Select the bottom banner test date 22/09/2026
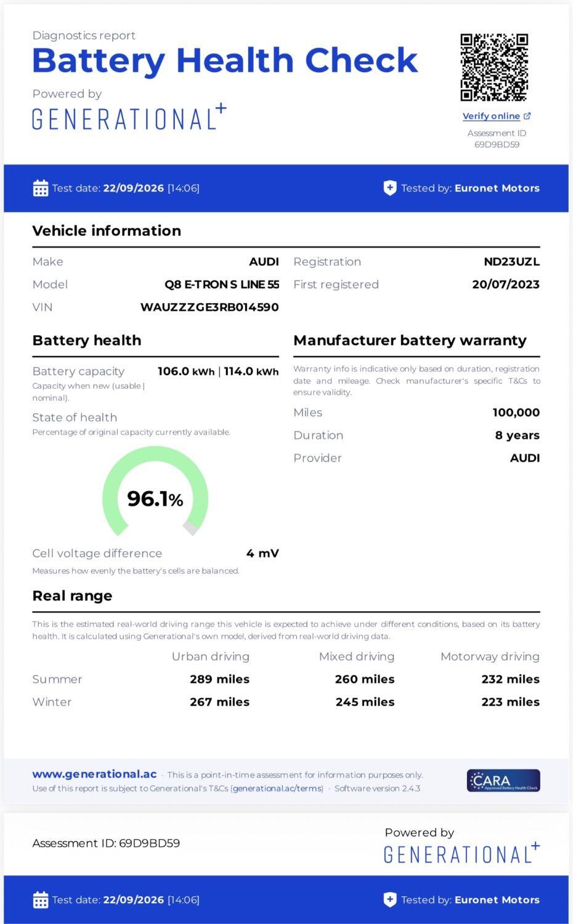 134,900
